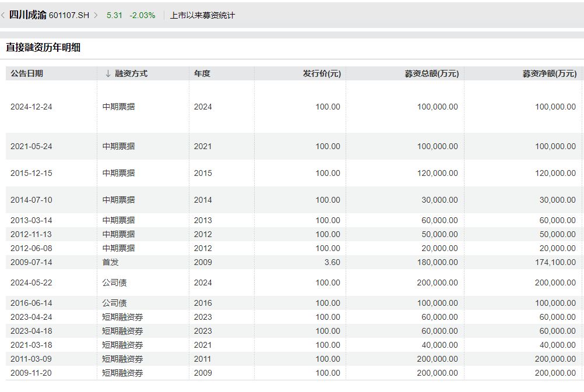Sort by 发行价(元) column header
Viewport: 584px width, 392px height.
[322, 73]
